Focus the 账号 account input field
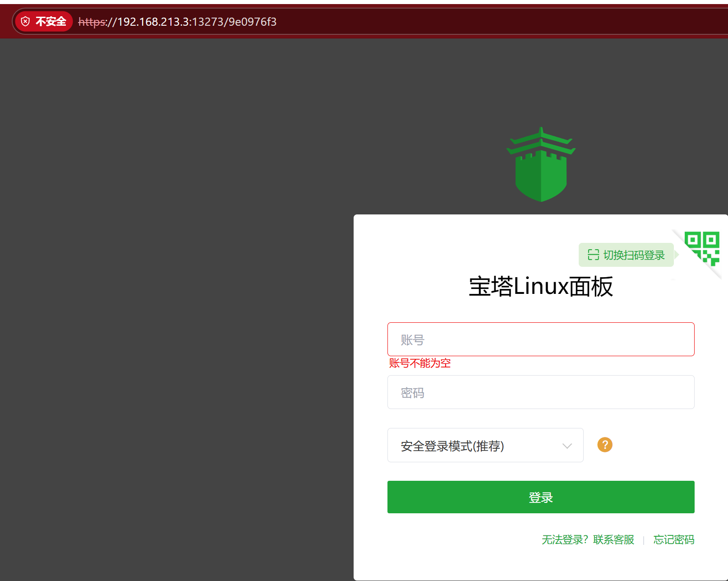Image resolution: width=728 pixels, height=581 pixels. coord(540,339)
